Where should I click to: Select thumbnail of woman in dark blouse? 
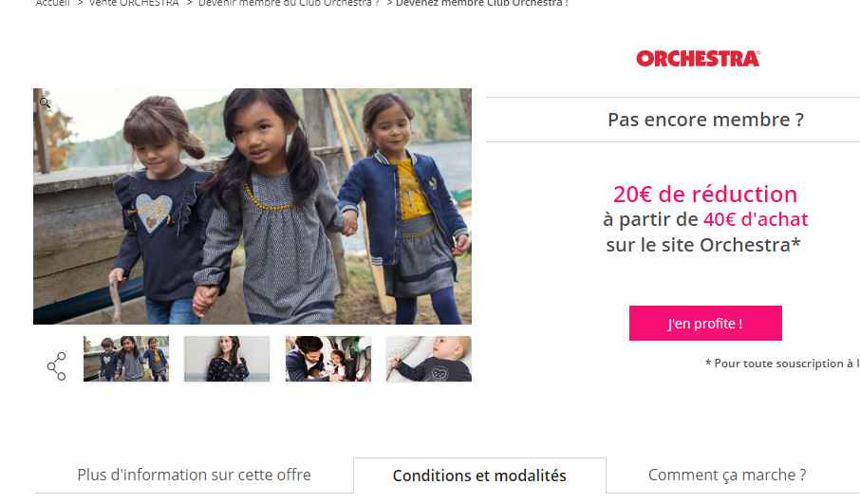coord(227,359)
